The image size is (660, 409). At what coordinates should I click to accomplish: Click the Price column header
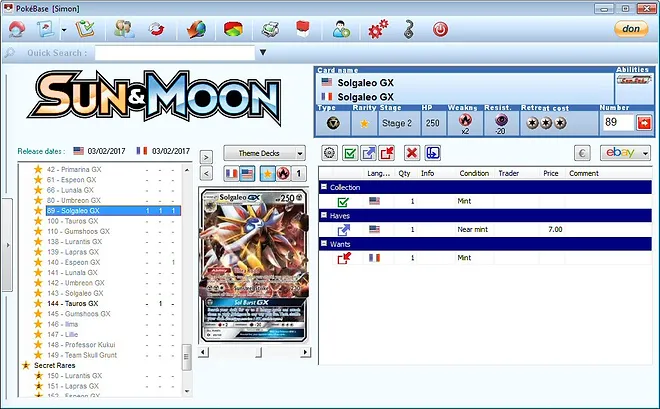(x=551, y=173)
